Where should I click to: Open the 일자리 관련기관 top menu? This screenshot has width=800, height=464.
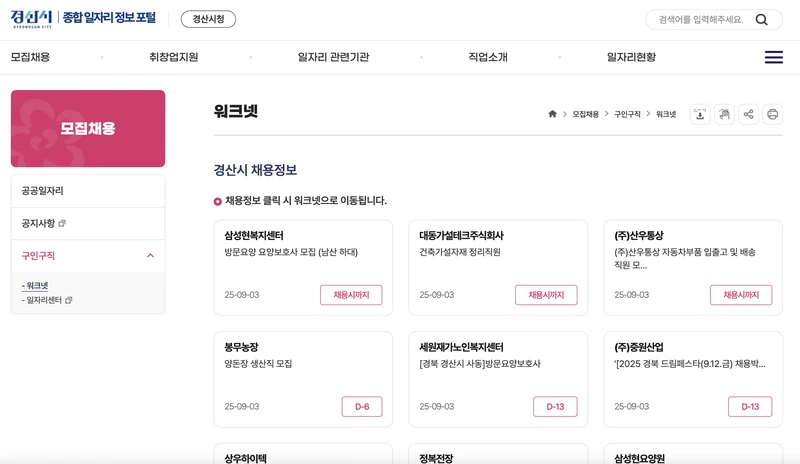(333, 57)
